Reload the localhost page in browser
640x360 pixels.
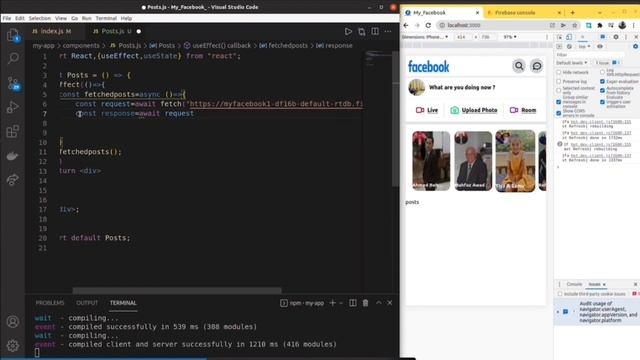tap(428, 25)
